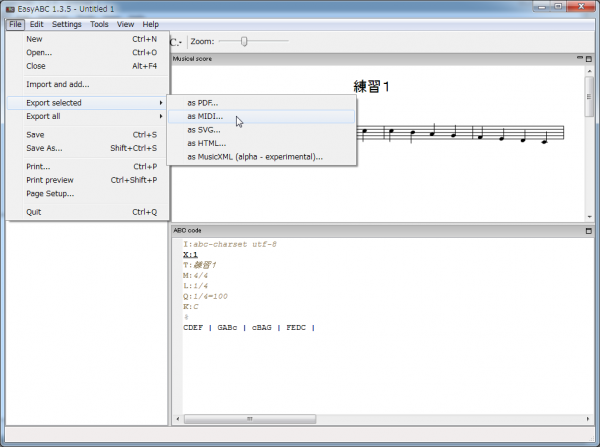Pick the as HTML export entry
Image resolution: width=600 pixels, height=447 pixels.
click(x=206, y=143)
